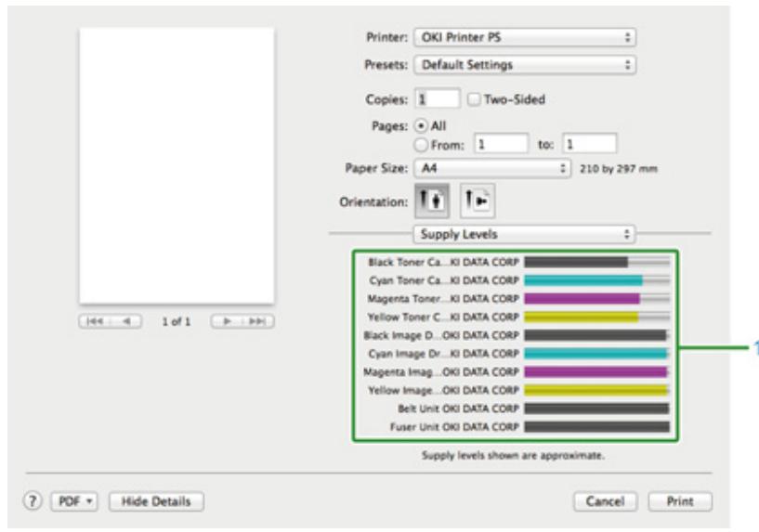Viewport: 759px width, 532px height.
Task: Click the Cyan Toner level bar
Action: coord(596,280)
